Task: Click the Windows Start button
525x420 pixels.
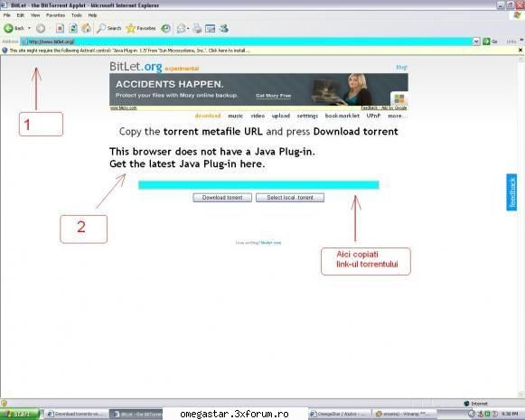Action: point(19,414)
